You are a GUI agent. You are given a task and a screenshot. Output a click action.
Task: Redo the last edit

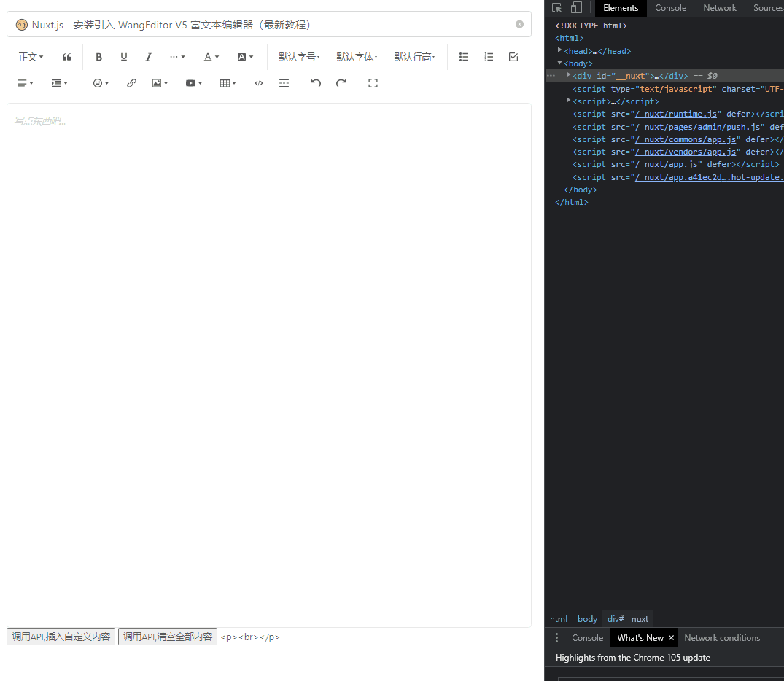(341, 83)
